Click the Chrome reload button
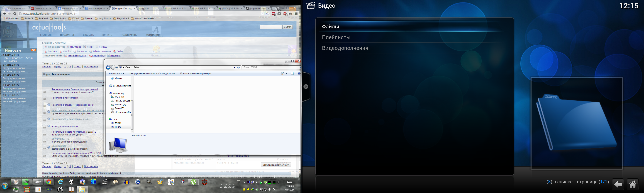 (15, 14)
